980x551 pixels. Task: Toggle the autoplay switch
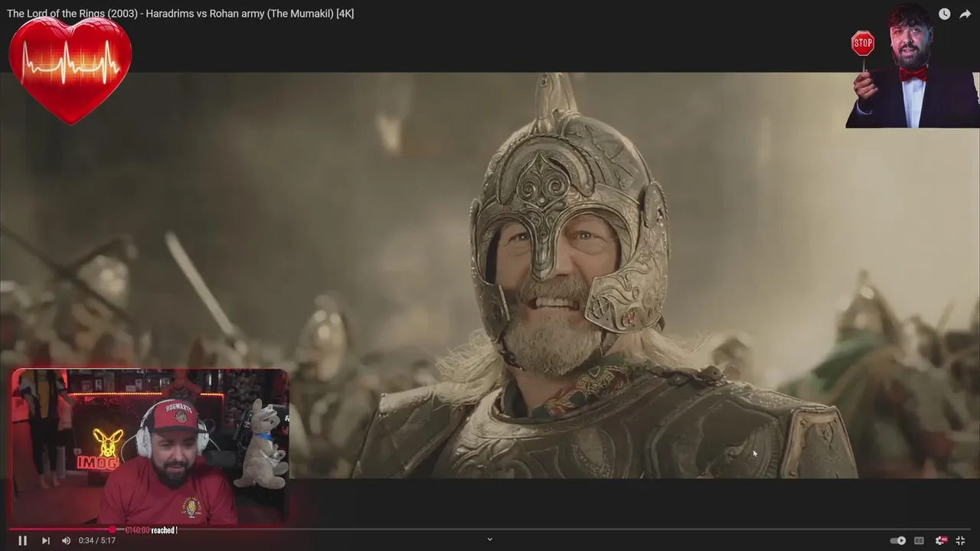(898, 540)
